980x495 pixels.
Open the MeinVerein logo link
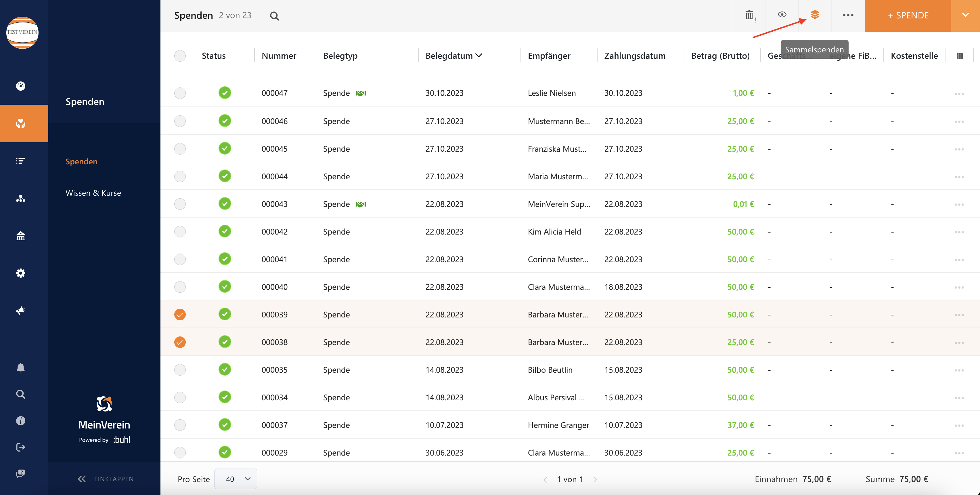pyautogui.click(x=104, y=420)
